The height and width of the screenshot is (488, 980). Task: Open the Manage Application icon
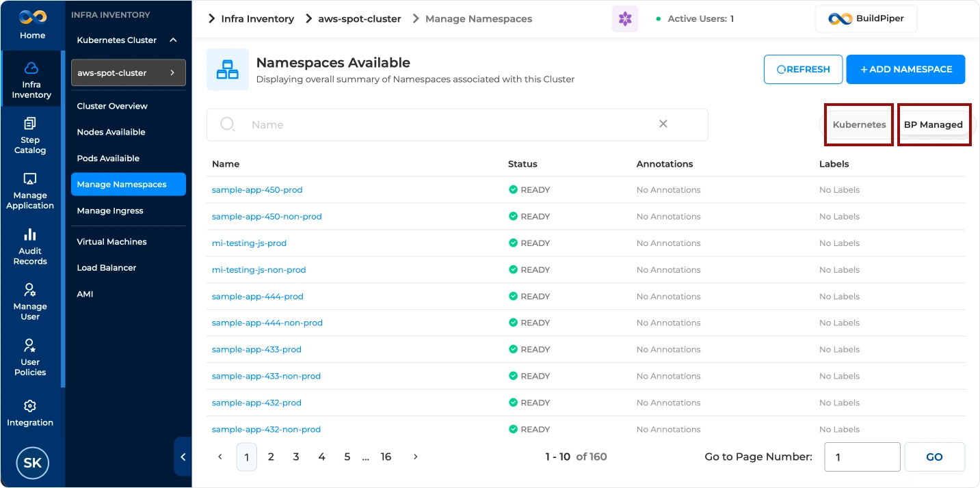(x=30, y=179)
